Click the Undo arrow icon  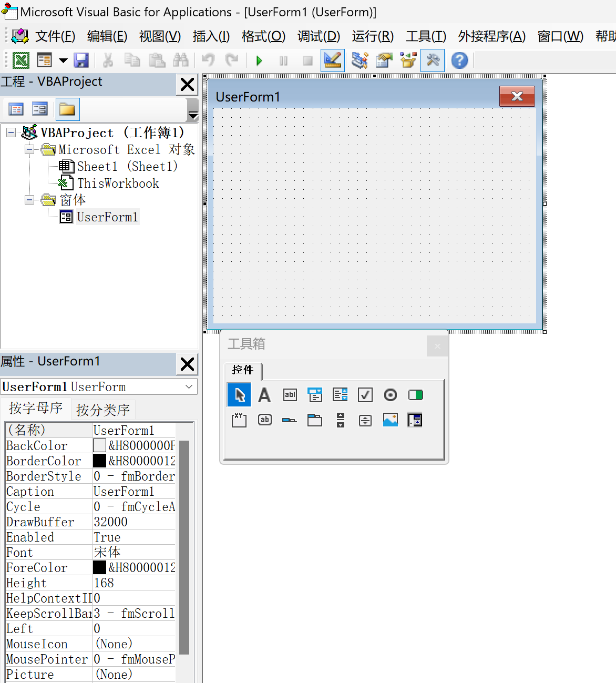coord(208,60)
